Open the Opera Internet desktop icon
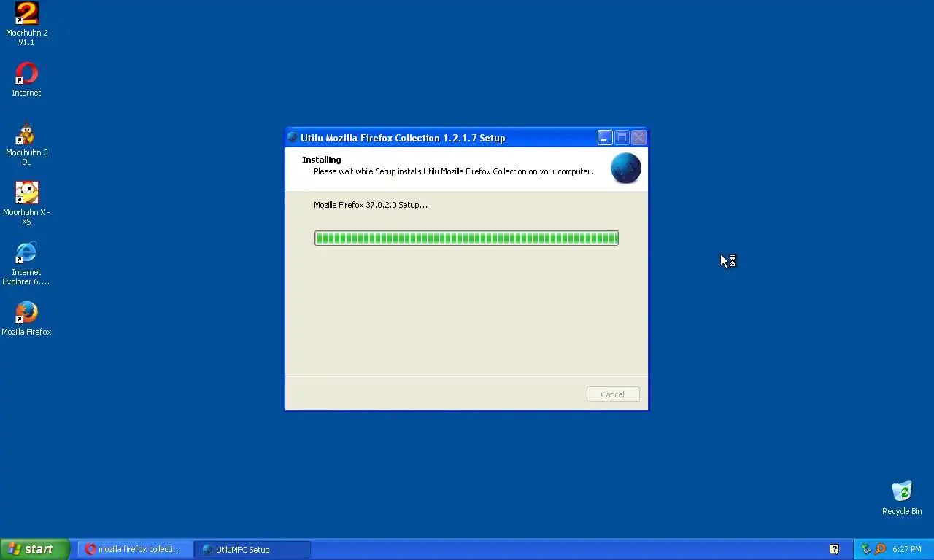The height and width of the screenshot is (560, 934). pyautogui.click(x=26, y=79)
